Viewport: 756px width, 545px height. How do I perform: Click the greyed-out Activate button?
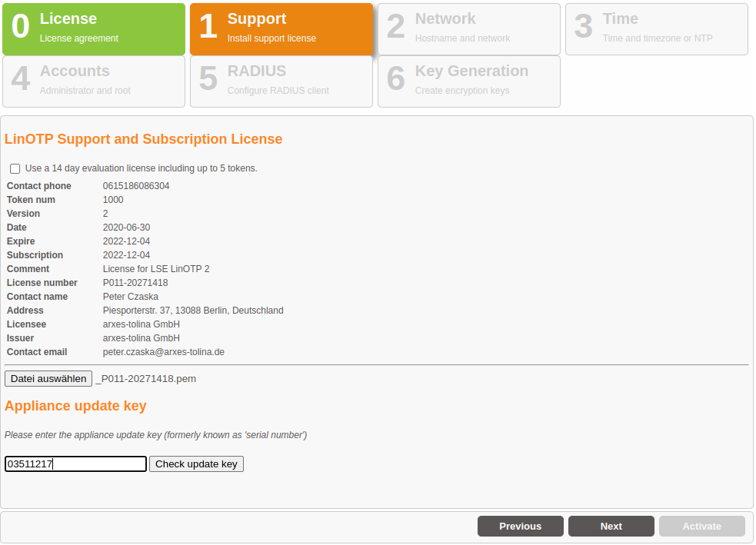point(701,527)
